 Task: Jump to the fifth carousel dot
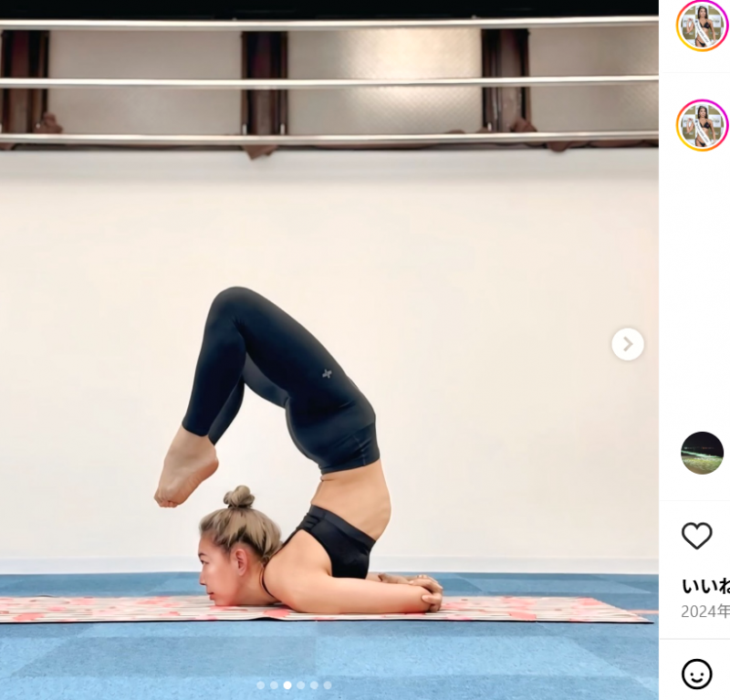pyautogui.click(x=314, y=685)
